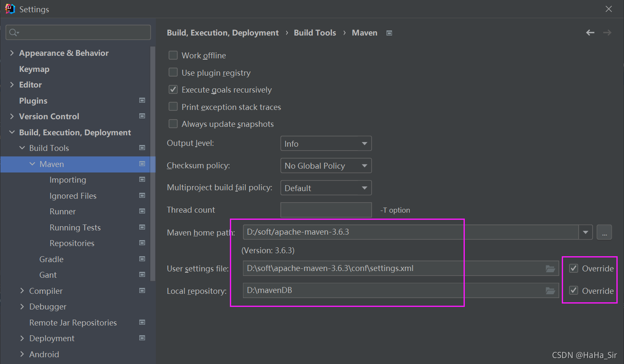Open Remote Jar Repositories page
This screenshot has width=624, height=364.
(73, 323)
